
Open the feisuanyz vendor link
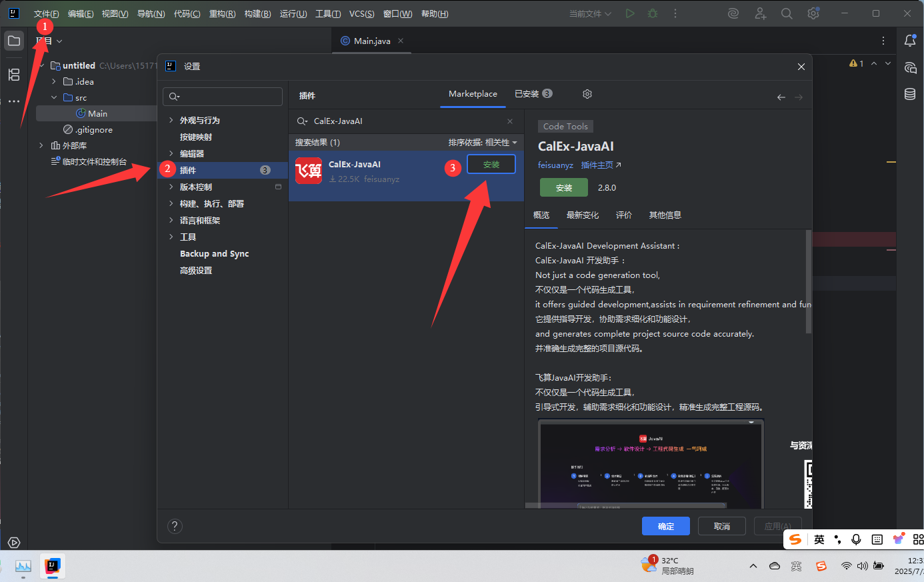tap(555, 165)
